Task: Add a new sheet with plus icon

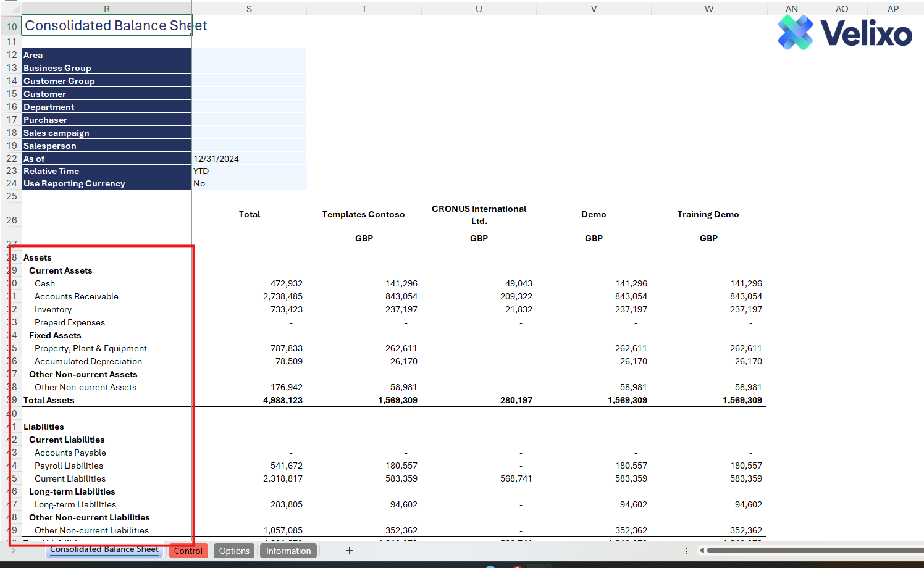Action: click(349, 551)
